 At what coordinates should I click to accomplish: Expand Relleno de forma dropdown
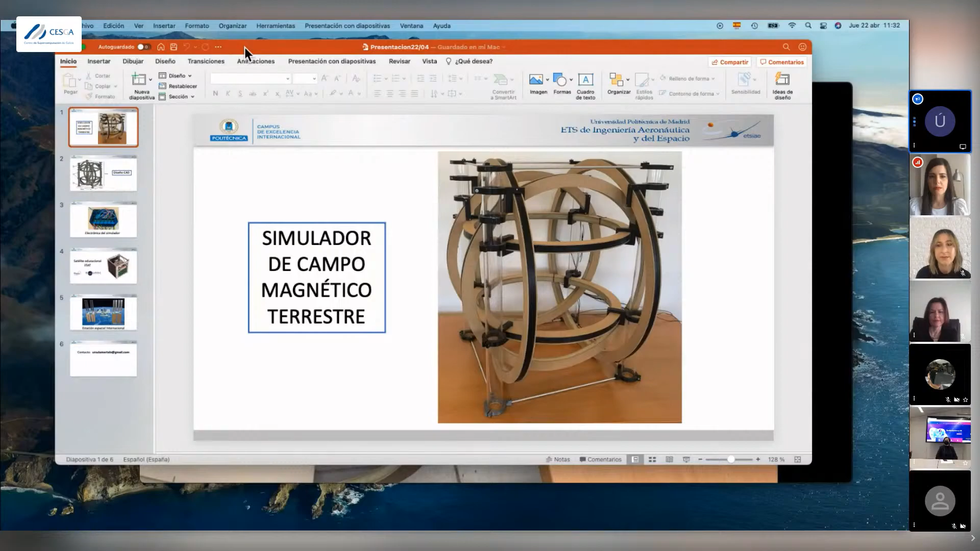tap(713, 79)
